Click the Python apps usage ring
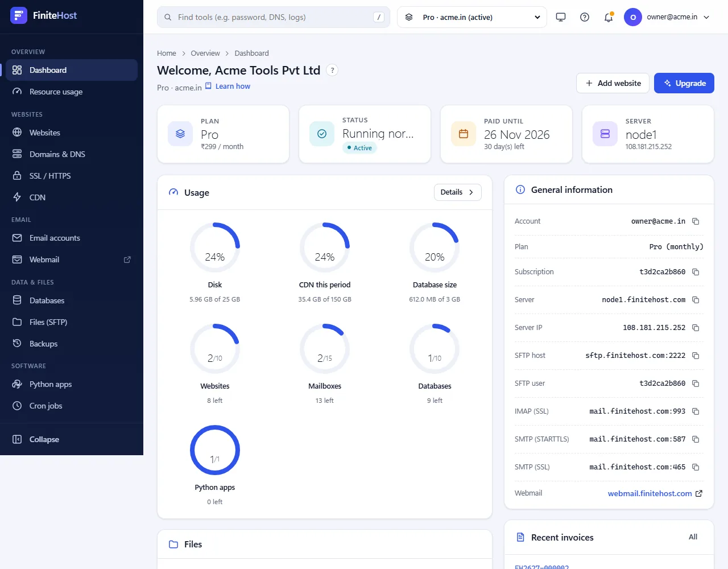728x569 pixels. pyautogui.click(x=215, y=450)
